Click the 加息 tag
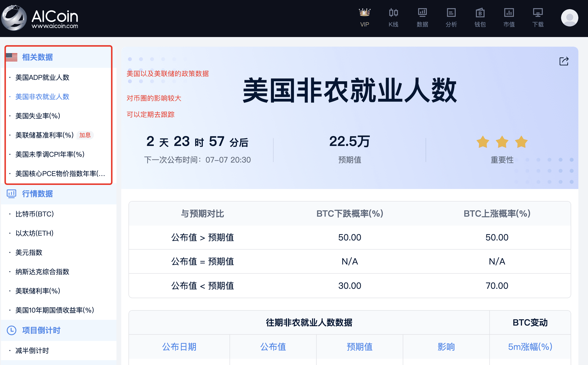This screenshot has height=365, width=588. (x=85, y=135)
